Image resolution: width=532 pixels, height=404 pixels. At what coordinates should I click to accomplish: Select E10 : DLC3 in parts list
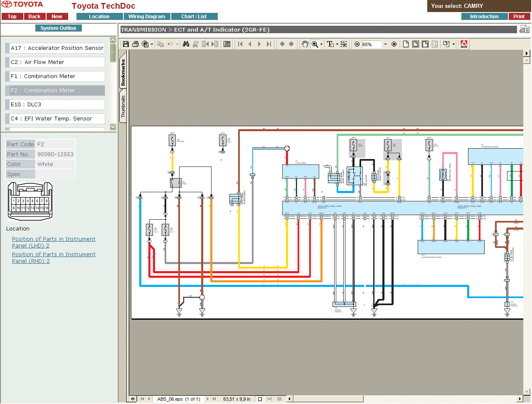click(55, 105)
